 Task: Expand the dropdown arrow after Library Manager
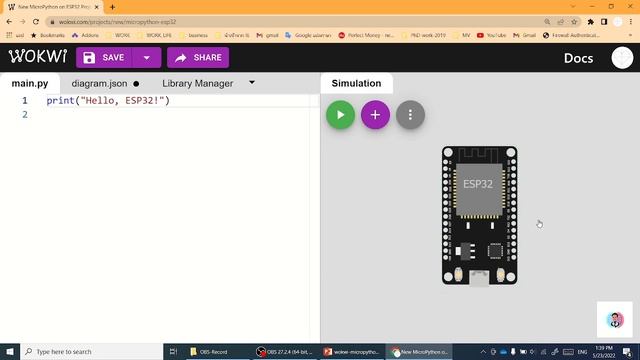pos(252,82)
